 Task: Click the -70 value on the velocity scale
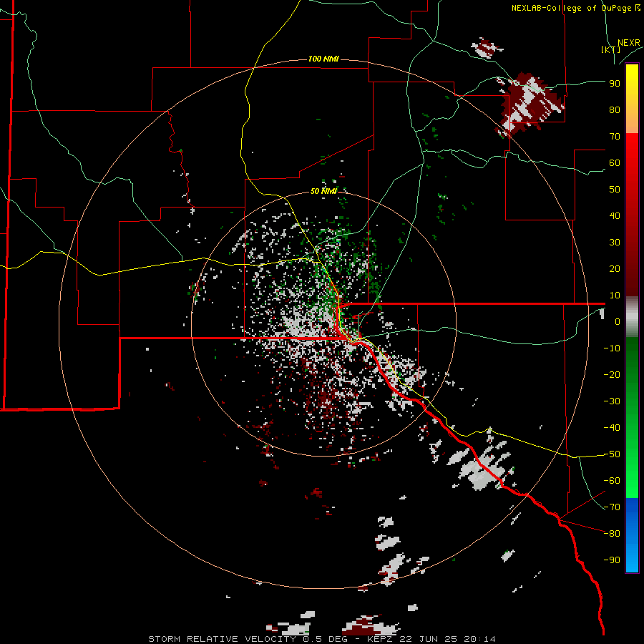(612, 507)
